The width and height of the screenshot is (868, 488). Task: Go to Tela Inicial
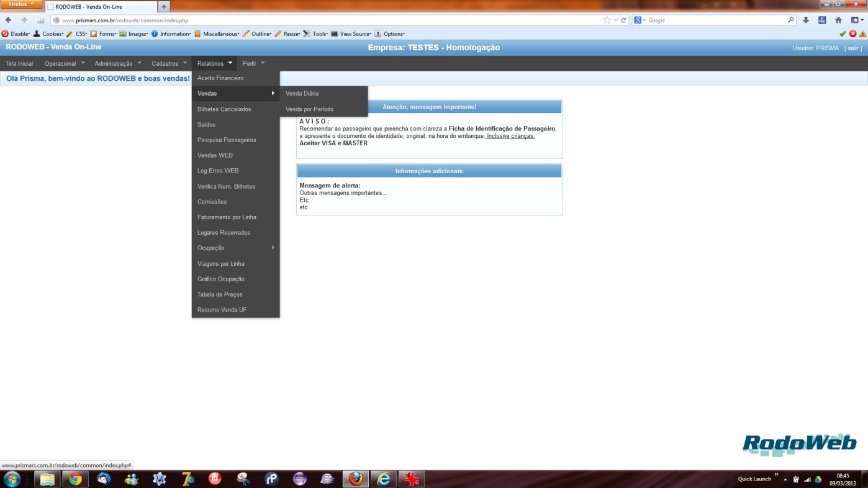(19, 63)
